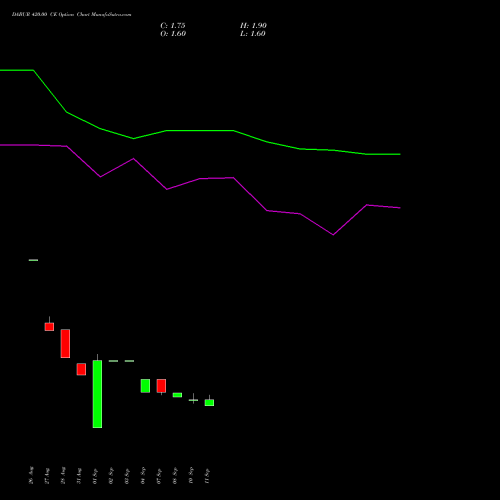Click the open value O: 1.60

click(x=173, y=34)
